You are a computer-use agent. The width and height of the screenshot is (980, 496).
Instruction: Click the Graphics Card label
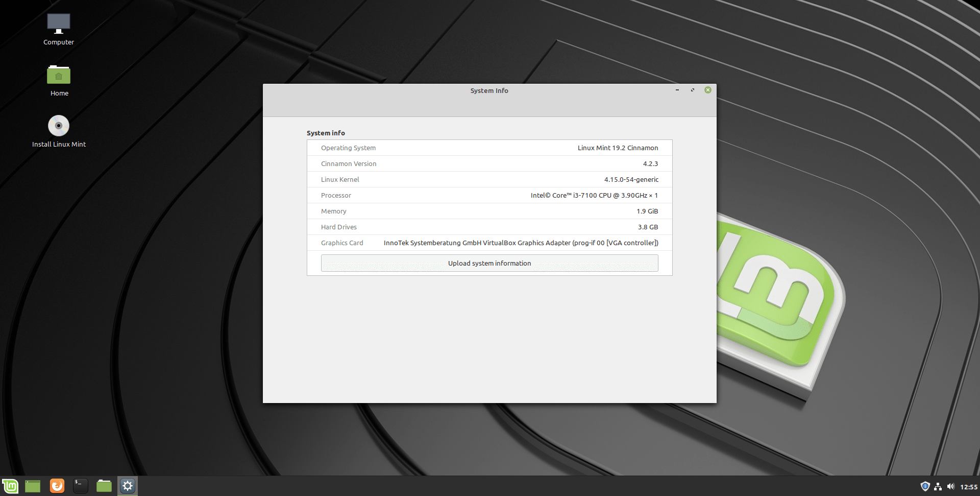(x=342, y=243)
